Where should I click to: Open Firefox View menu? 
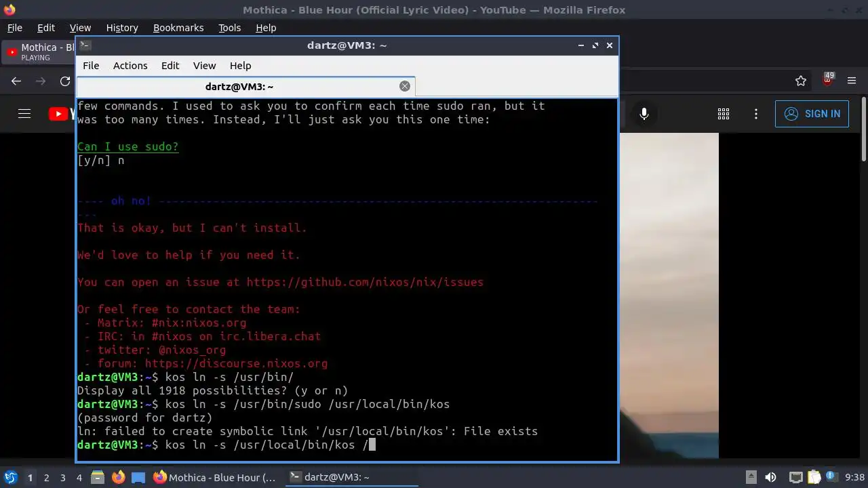[x=80, y=28]
